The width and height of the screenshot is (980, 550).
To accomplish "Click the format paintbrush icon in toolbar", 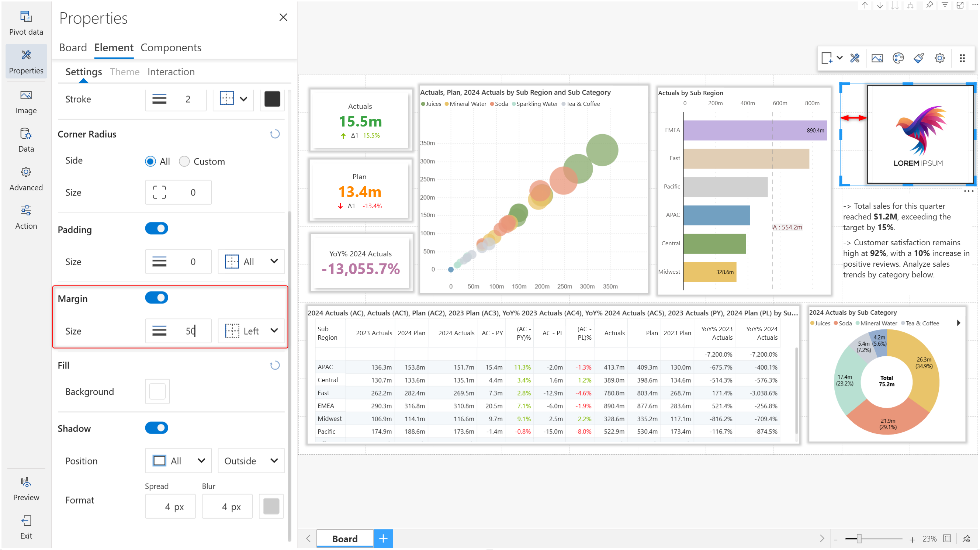I will coord(919,58).
